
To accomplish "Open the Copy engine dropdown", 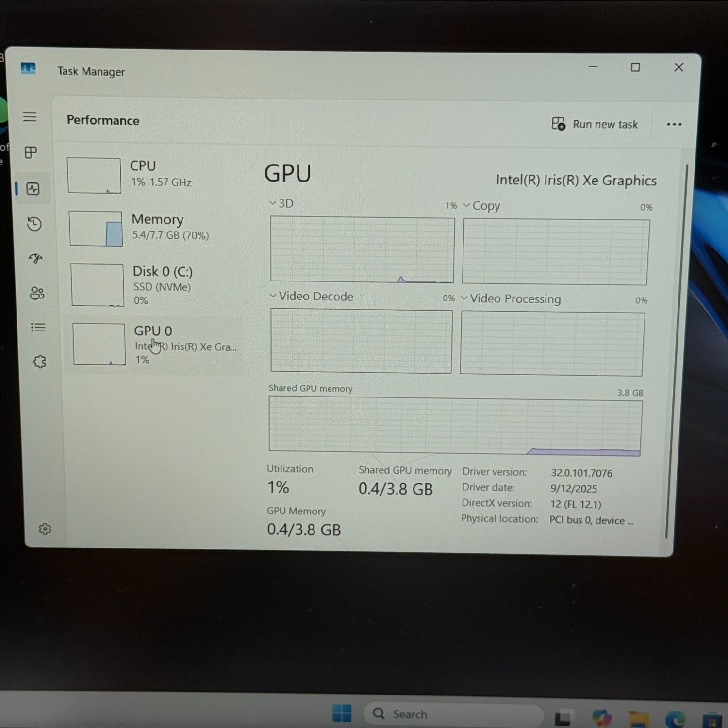I will click(x=481, y=206).
